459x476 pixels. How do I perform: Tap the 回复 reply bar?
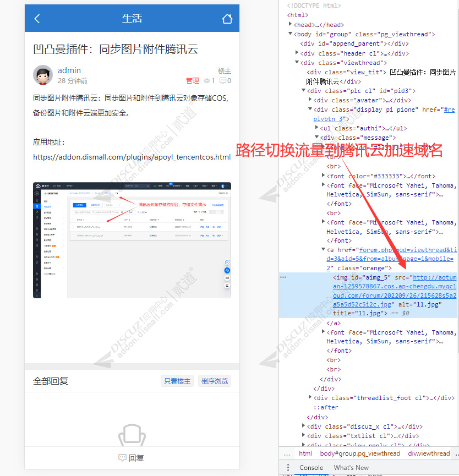(132, 458)
